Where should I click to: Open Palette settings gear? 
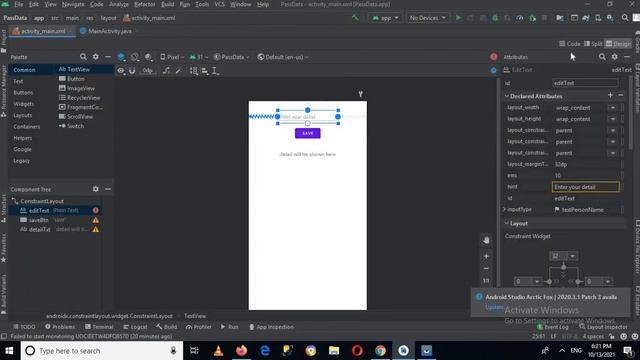[x=96, y=57]
